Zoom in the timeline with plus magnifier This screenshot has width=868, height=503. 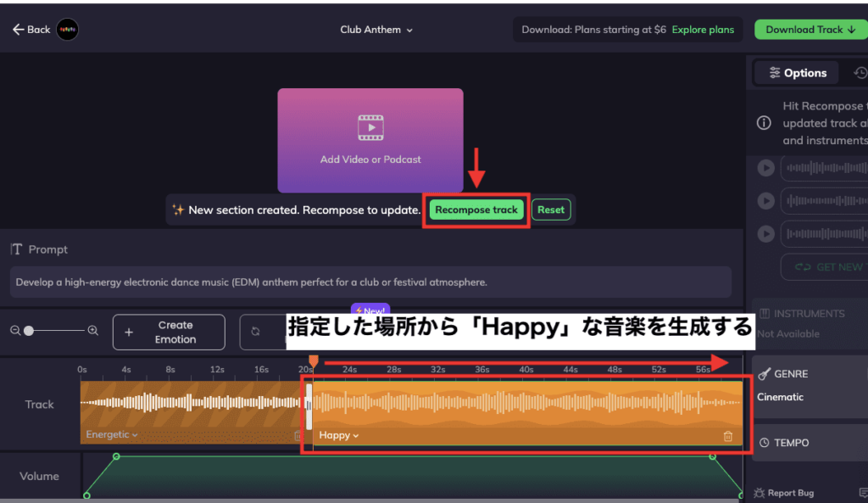click(93, 331)
